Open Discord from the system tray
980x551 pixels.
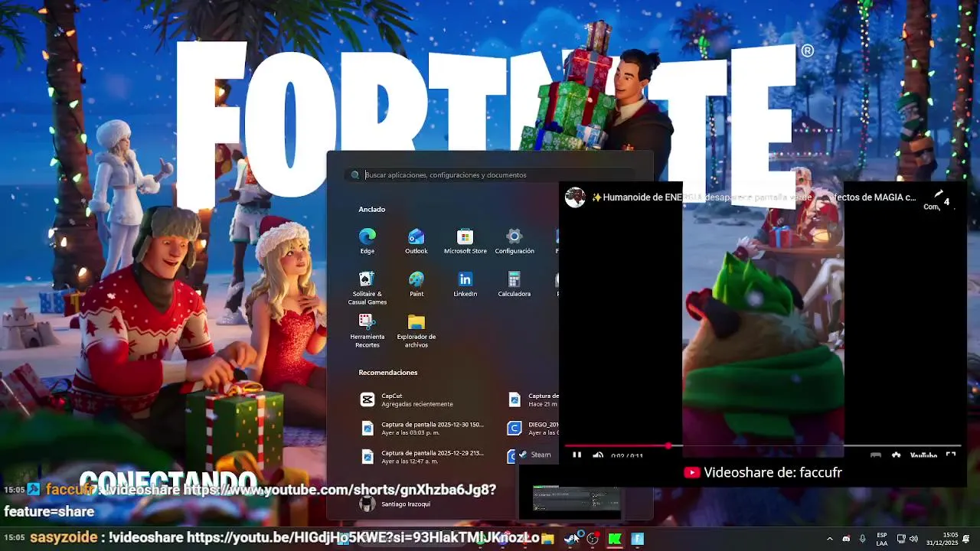coord(846,539)
